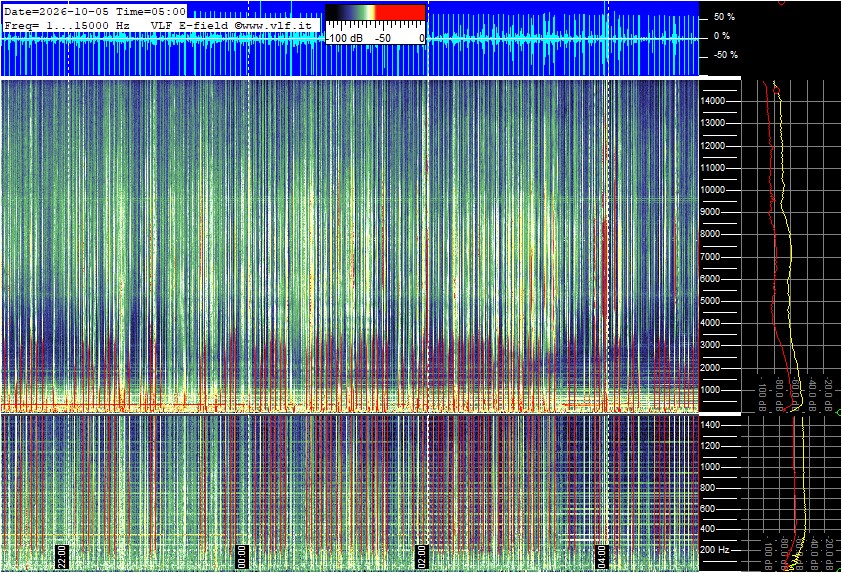This screenshot has width=842, height=573.
Task: Click the '-50' label under the color scale
Action: (382, 39)
